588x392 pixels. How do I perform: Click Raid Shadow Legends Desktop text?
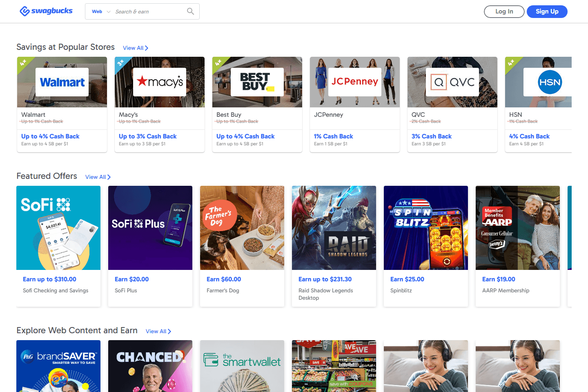(325, 294)
